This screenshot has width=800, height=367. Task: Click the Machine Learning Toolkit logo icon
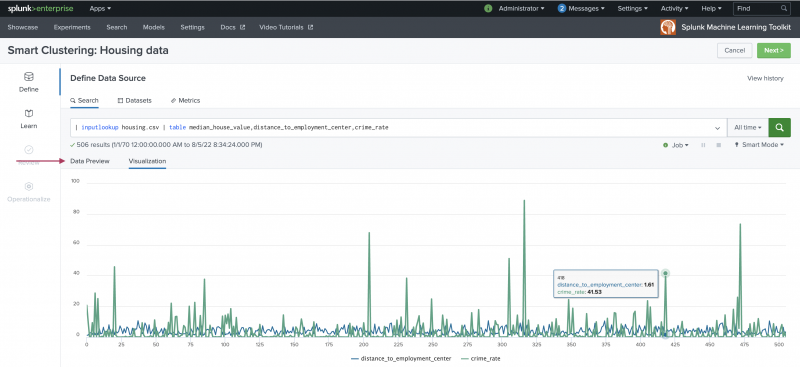coord(667,27)
